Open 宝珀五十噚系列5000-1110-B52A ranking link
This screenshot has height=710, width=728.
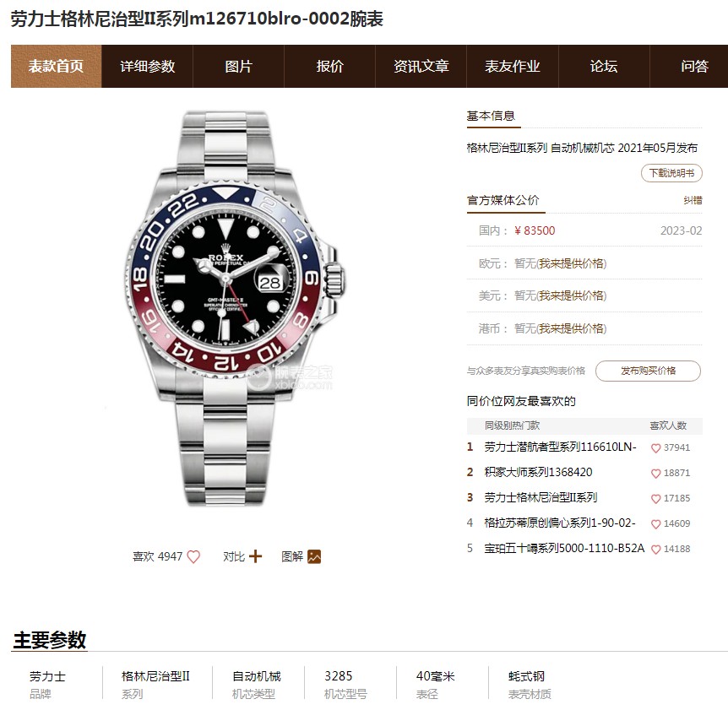pos(564,549)
